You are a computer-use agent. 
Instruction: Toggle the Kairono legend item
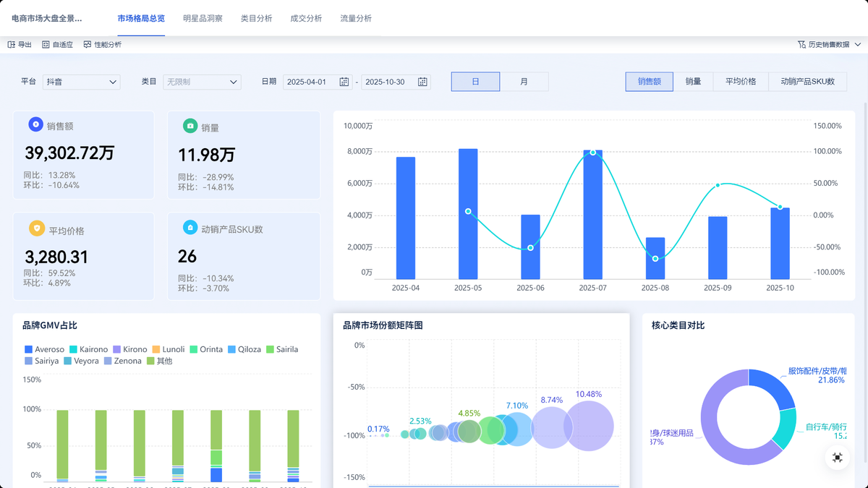click(x=88, y=349)
